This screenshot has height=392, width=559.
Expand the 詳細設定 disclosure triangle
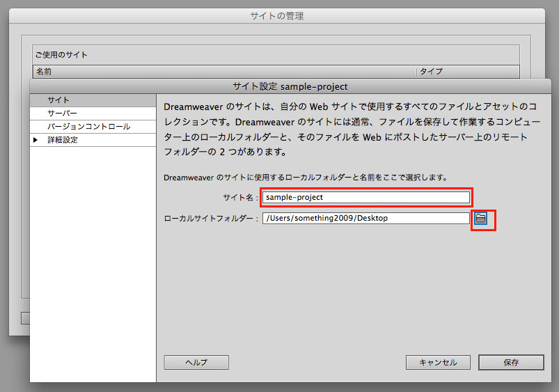pos(36,140)
